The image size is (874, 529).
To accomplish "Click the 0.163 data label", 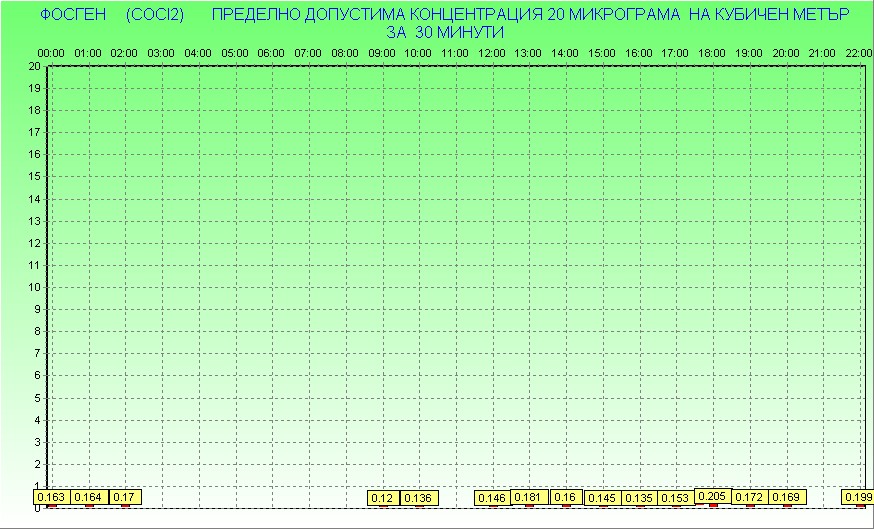I will (x=52, y=497).
